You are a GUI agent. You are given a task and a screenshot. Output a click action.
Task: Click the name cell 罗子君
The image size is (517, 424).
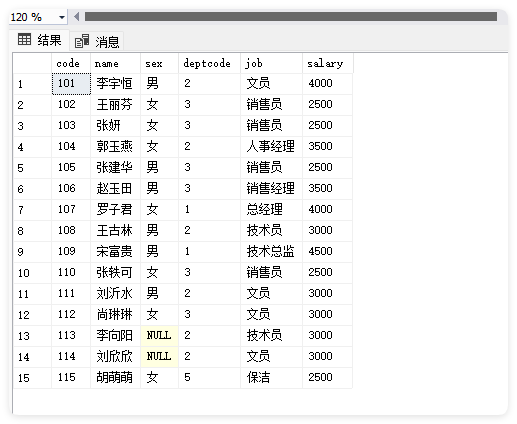click(115, 210)
